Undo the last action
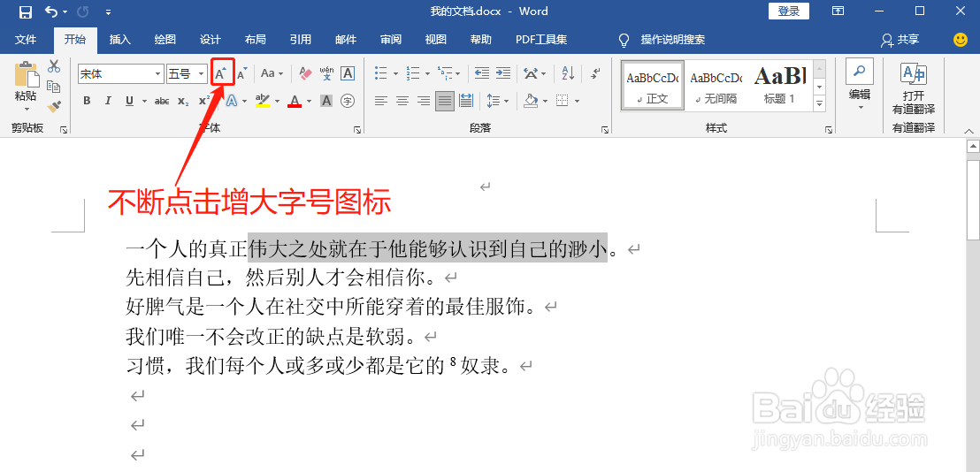Image resolution: width=980 pixels, height=472 pixels. (52, 11)
